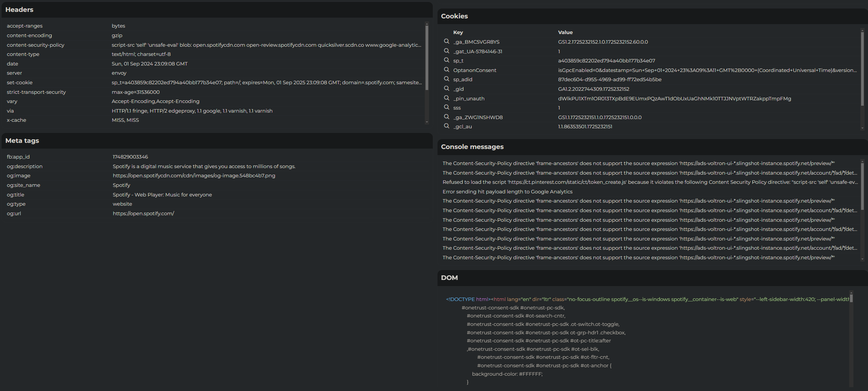The image size is (868, 391).
Task: Click the Console messages scrollbar down arrow
Action: tap(862, 259)
